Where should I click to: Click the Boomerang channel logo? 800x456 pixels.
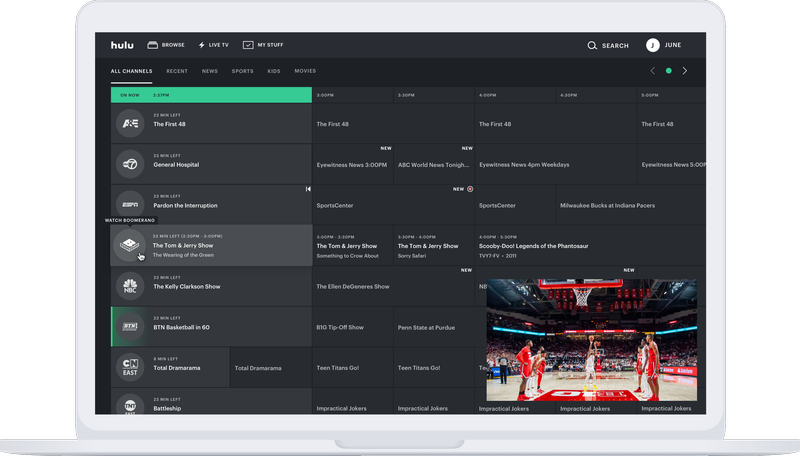pyautogui.click(x=129, y=245)
